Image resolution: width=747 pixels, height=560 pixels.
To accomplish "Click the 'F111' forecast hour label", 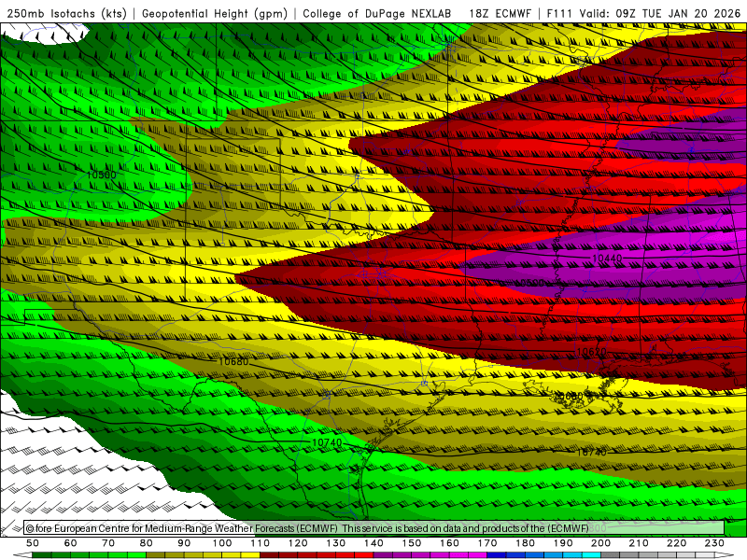I will click(559, 14).
